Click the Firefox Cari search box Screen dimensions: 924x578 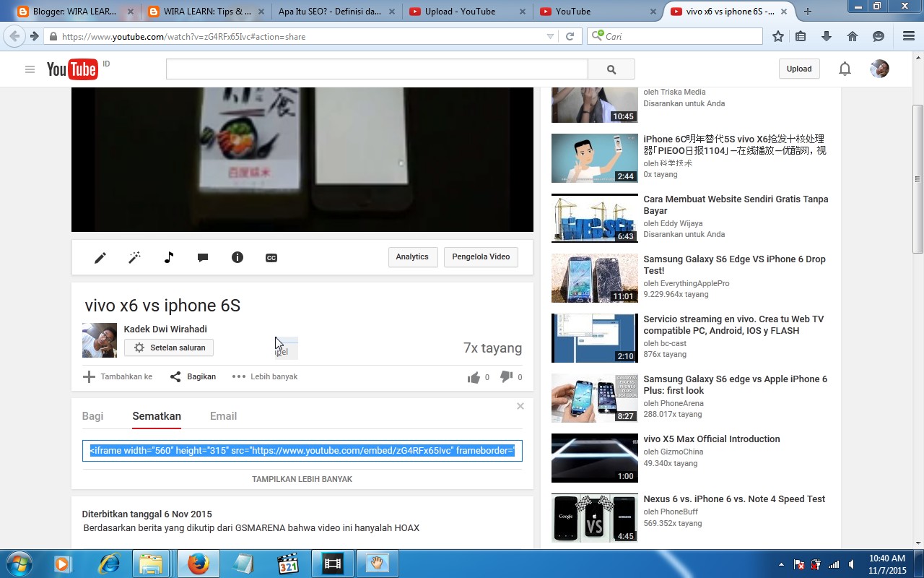675,36
